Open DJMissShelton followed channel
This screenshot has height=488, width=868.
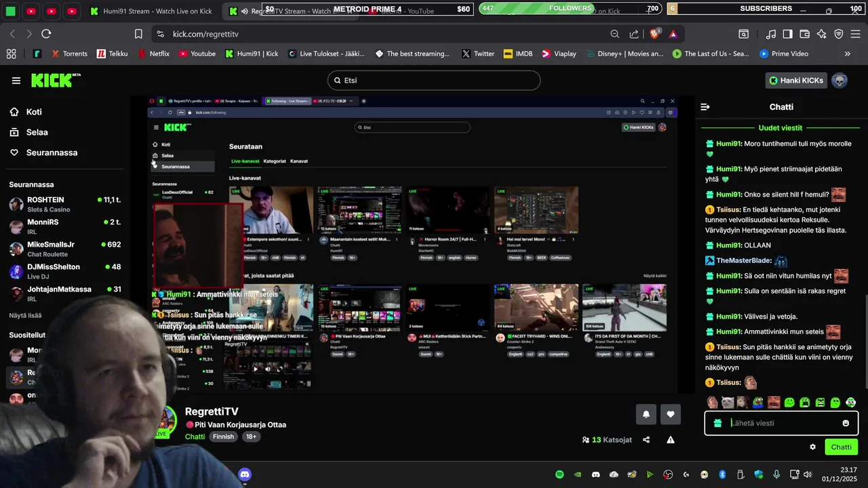[65, 271]
